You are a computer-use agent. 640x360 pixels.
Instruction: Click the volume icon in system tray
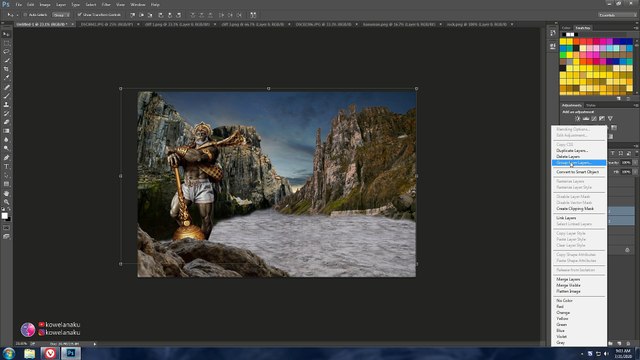click(606, 354)
